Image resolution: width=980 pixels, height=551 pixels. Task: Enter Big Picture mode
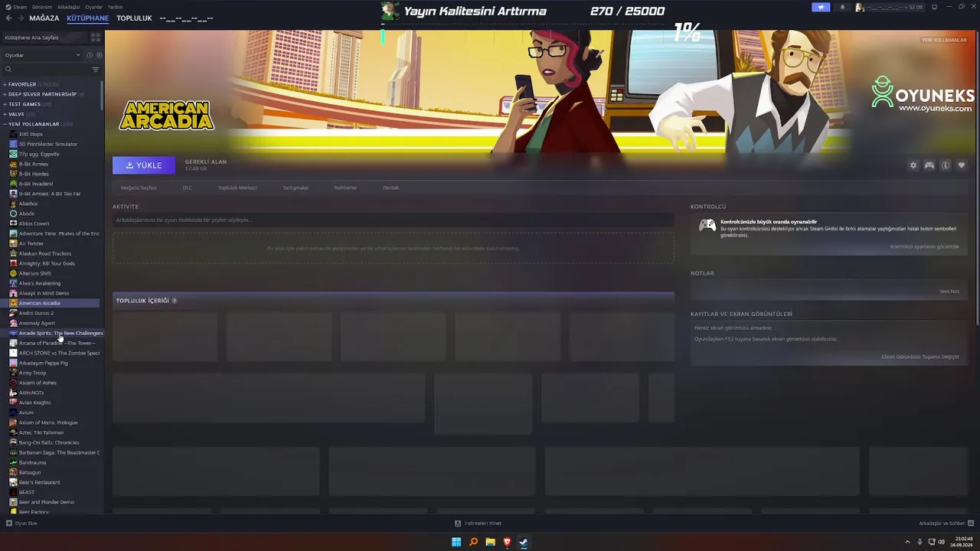pos(934,7)
